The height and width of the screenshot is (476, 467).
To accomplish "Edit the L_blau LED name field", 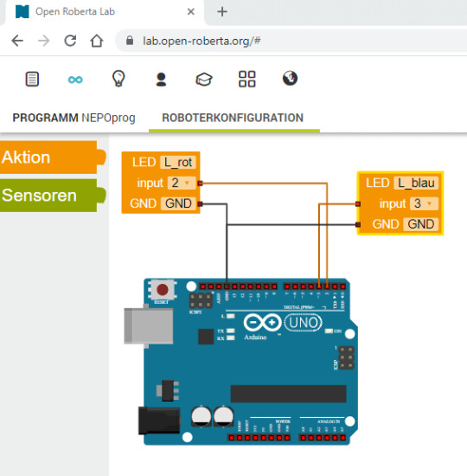I will tap(416, 183).
